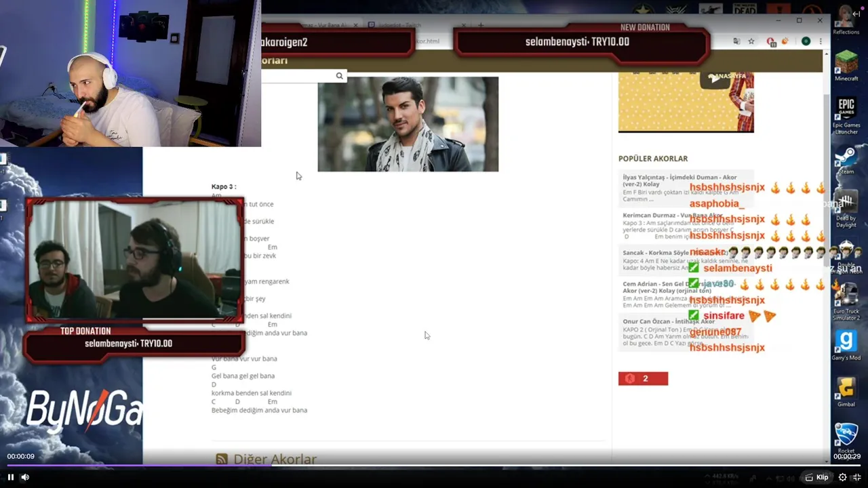Launch the Dead by Daylight shortcut
Viewport: 868px width, 488px height.
(x=846, y=209)
